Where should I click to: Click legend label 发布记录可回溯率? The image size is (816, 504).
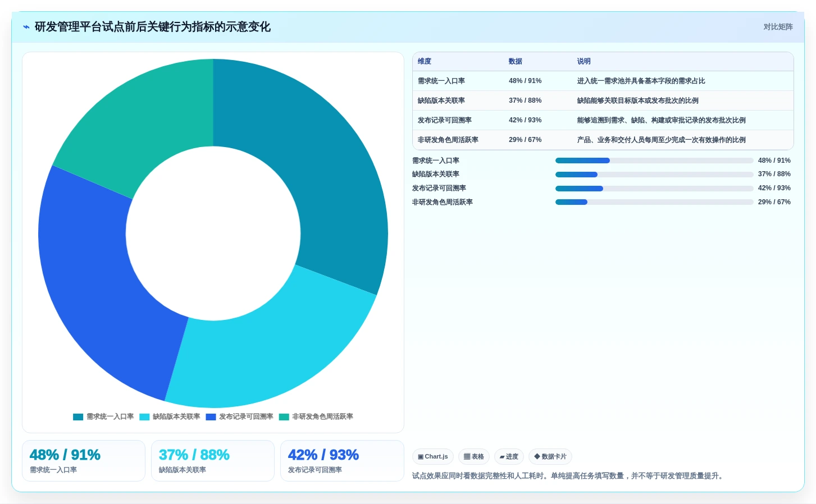(x=246, y=417)
